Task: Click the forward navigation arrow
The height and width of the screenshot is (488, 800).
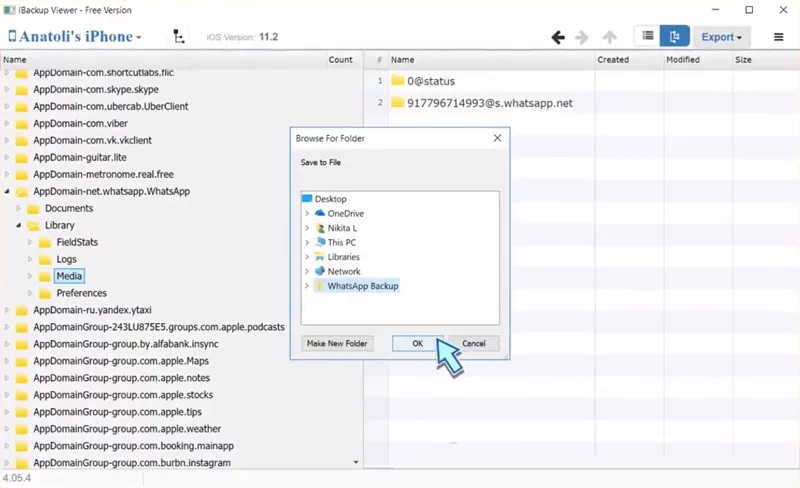Action: click(583, 37)
